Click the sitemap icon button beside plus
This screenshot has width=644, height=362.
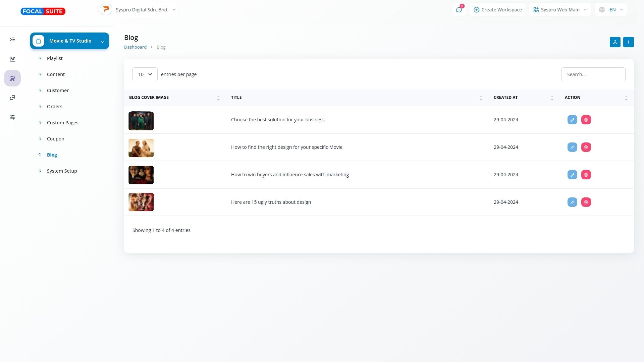point(615,42)
